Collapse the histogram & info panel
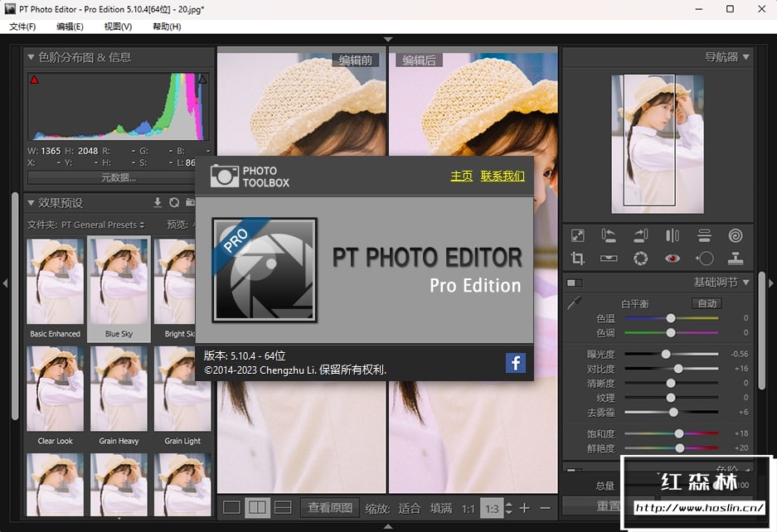This screenshot has width=777, height=532. tap(31, 57)
